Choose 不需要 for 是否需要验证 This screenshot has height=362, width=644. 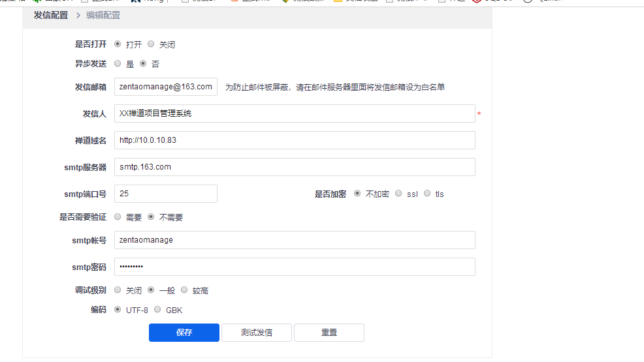pyautogui.click(x=151, y=217)
